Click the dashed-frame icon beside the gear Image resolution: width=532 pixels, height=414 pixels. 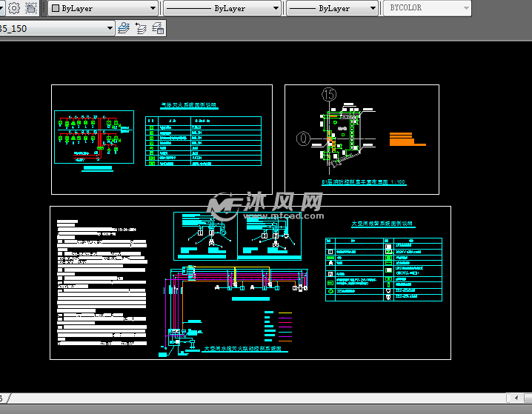31,8
